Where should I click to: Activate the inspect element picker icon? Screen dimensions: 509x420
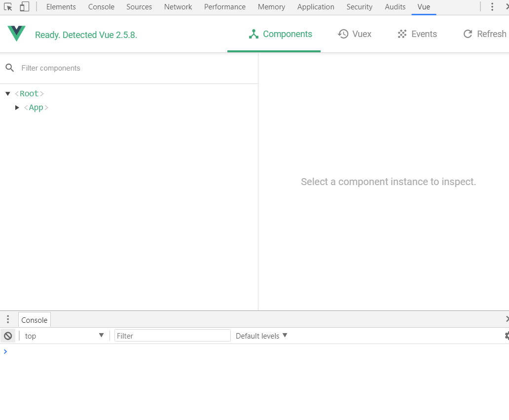tap(8, 7)
